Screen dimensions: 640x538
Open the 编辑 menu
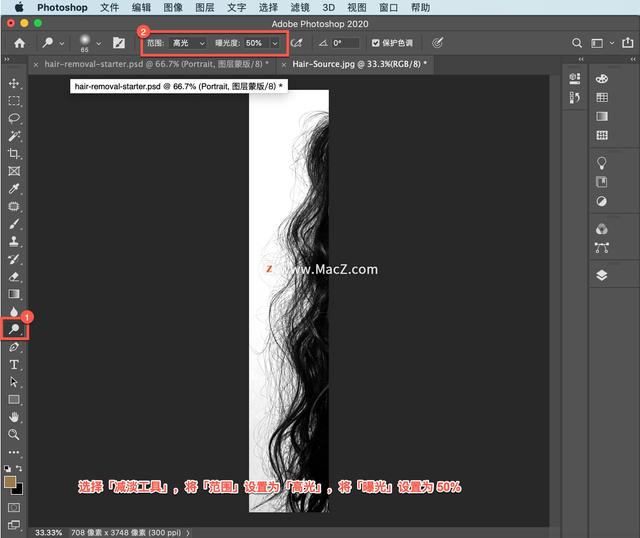click(x=141, y=7)
